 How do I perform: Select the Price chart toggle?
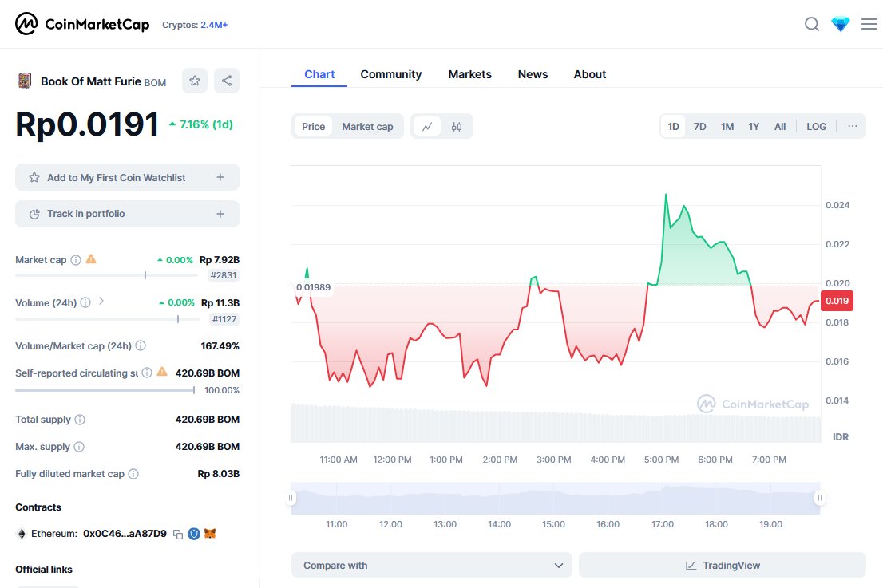coord(313,127)
